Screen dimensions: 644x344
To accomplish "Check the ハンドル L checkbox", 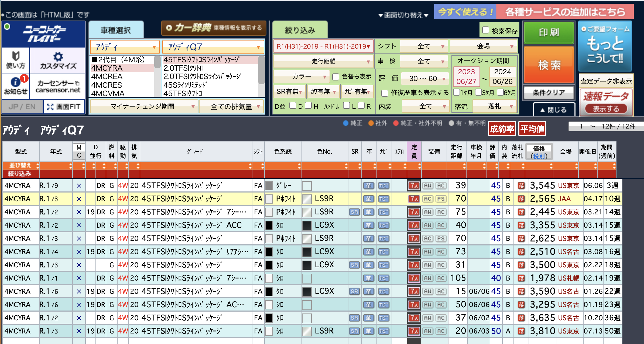I will coord(347,106).
